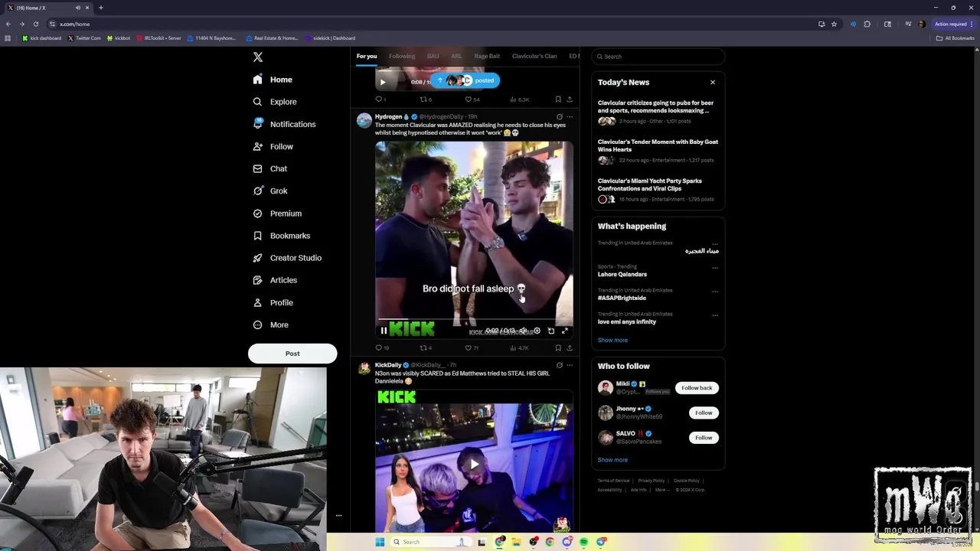Open Bookmarks in sidebar
Screen dimensions: 980x551
pos(281,236)
